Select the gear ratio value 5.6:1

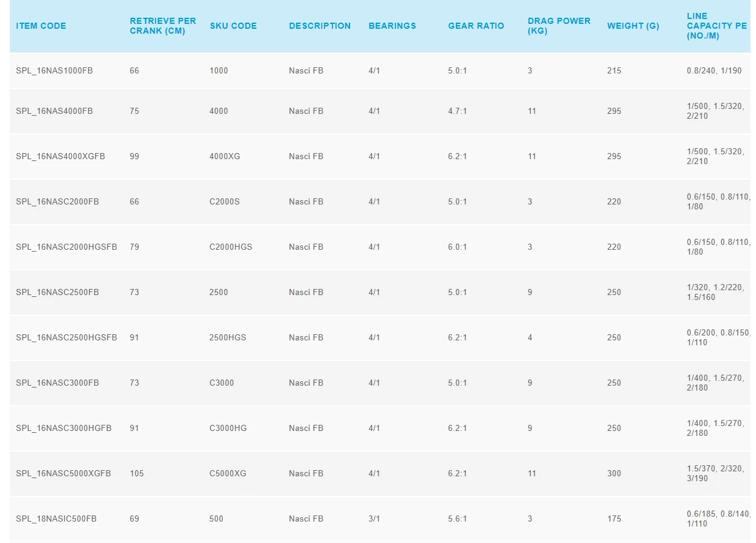(x=457, y=519)
